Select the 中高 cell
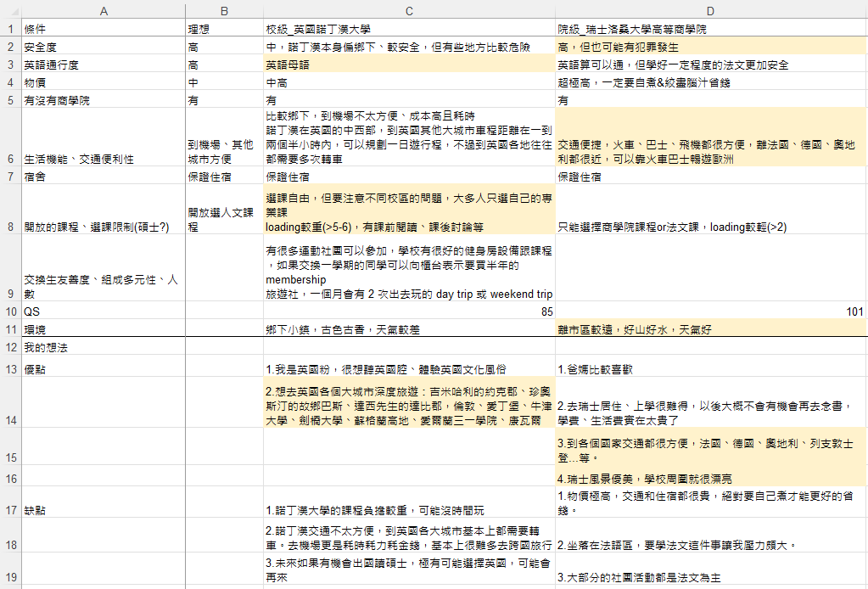The height and width of the screenshot is (589, 868). click(409, 81)
